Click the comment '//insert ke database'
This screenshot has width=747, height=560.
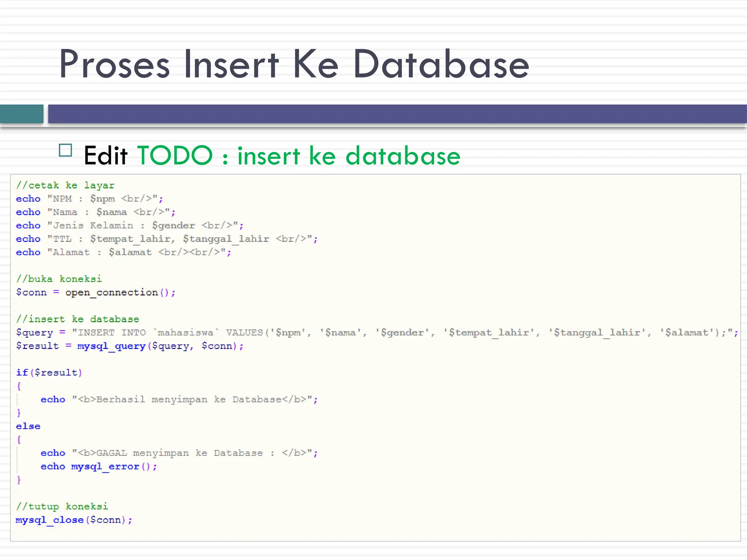pyautogui.click(x=78, y=319)
